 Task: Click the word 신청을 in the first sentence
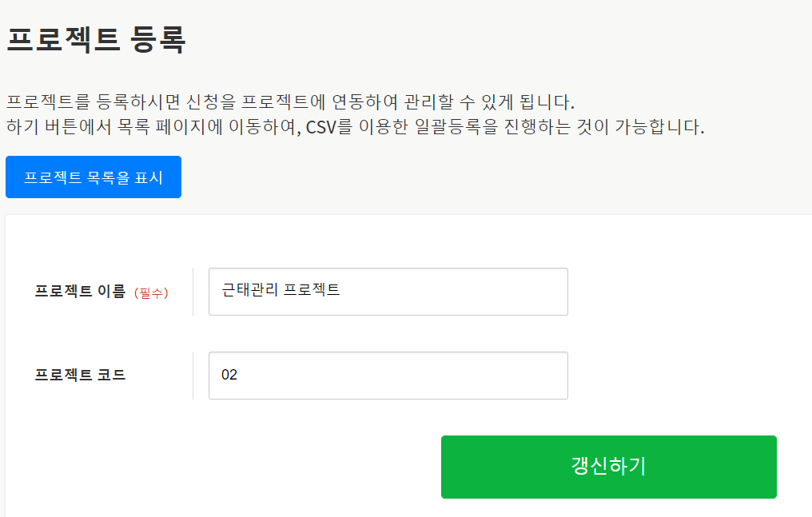[x=199, y=103]
